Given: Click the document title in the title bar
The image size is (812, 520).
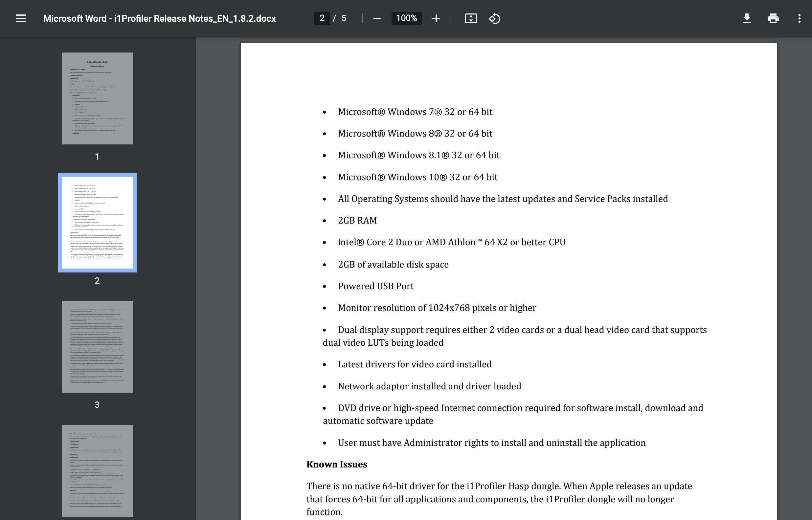Looking at the screenshot, I should [159, 18].
